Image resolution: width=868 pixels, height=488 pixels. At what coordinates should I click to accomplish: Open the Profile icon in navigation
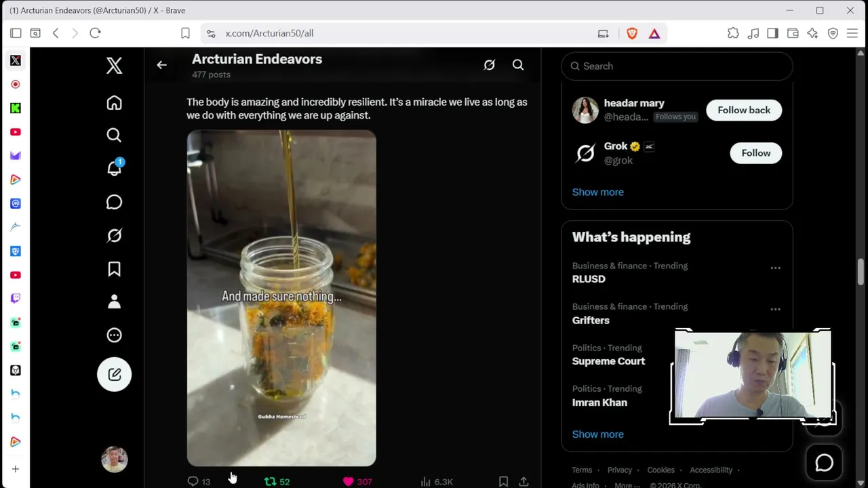114,302
